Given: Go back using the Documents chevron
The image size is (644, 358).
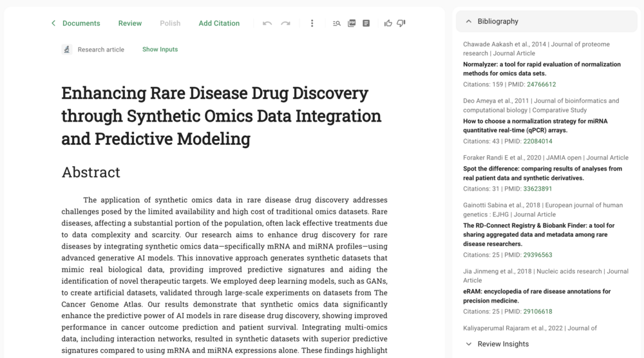Looking at the screenshot, I should click(53, 23).
